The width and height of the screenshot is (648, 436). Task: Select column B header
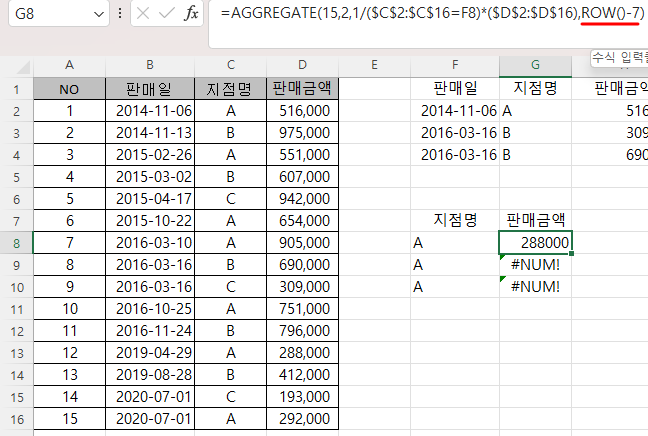point(150,65)
